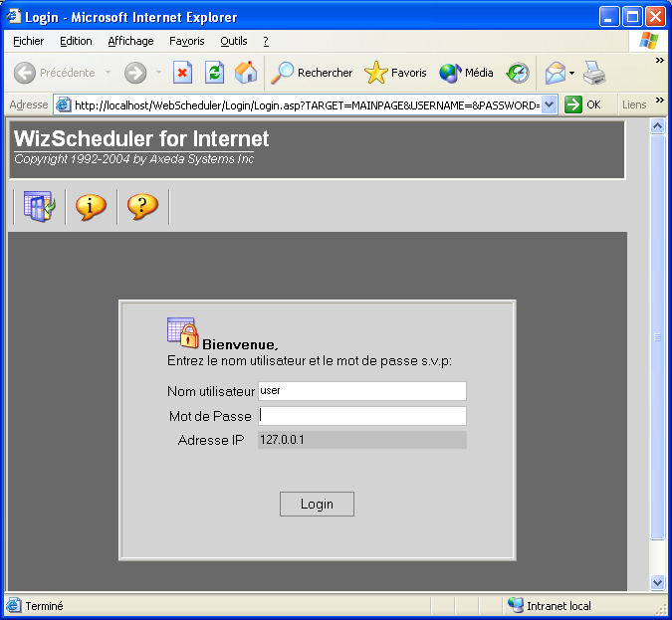Click the Adresse label
This screenshot has height=620, width=672.
click(x=29, y=104)
